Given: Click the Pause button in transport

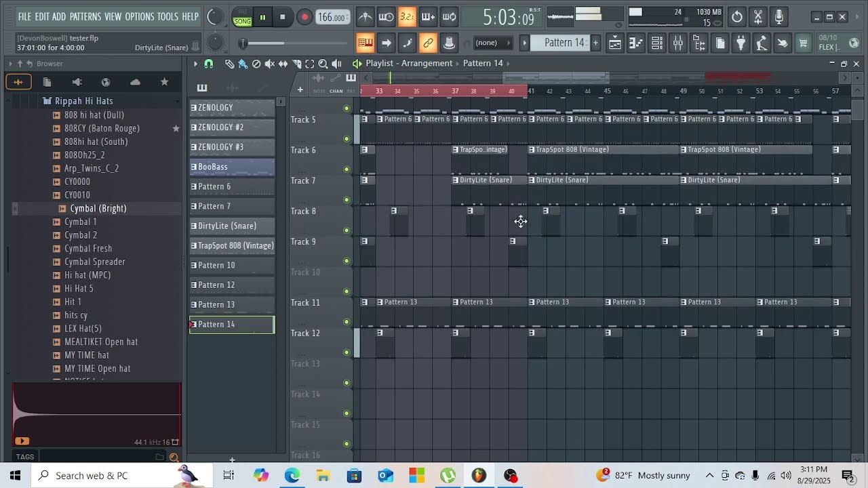Looking at the screenshot, I should click(262, 17).
